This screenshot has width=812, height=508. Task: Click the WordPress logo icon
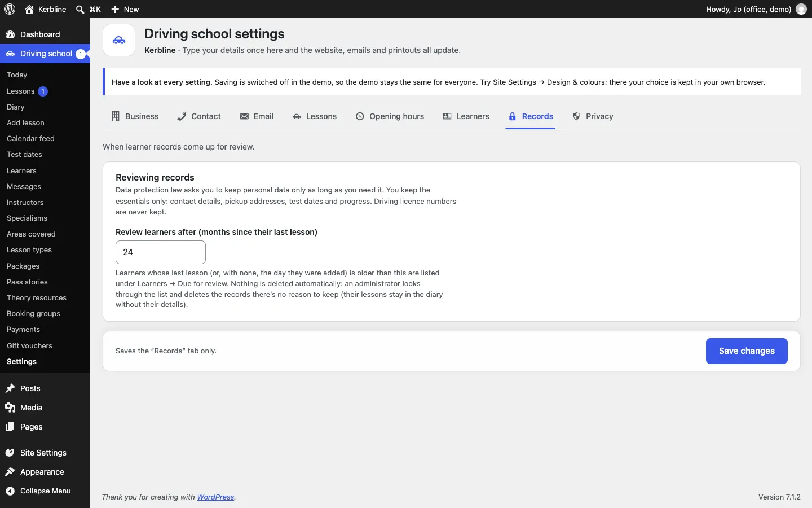click(10, 9)
